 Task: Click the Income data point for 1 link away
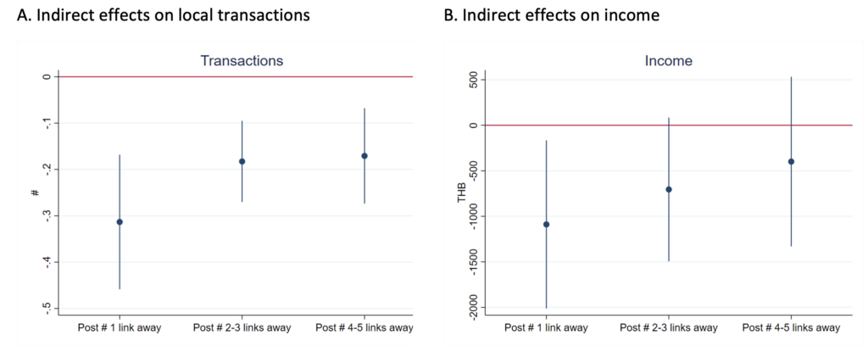[x=547, y=225]
